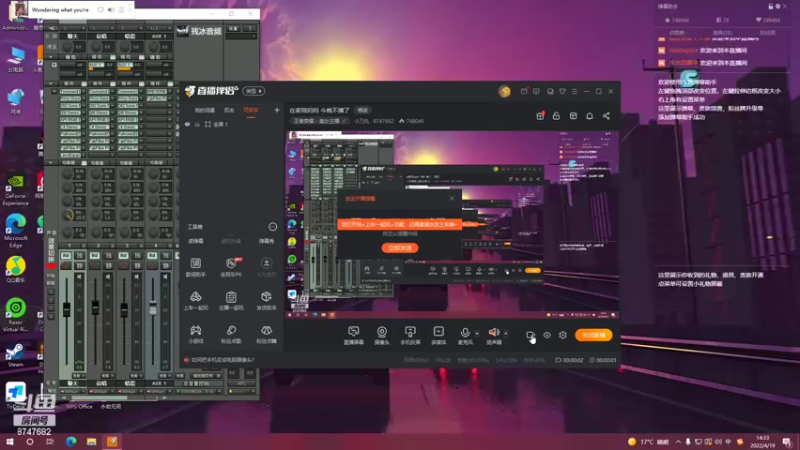Open the skin shirt icon in header
The width and height of the screenshot is (800, 450).
pyautogui.click(x=562, y=91)
